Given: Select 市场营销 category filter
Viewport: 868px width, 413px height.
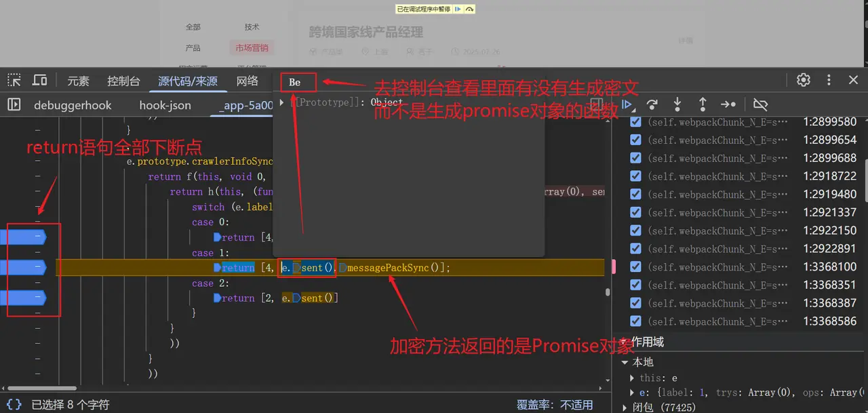Looking at the screenshot, I should 252,48.
